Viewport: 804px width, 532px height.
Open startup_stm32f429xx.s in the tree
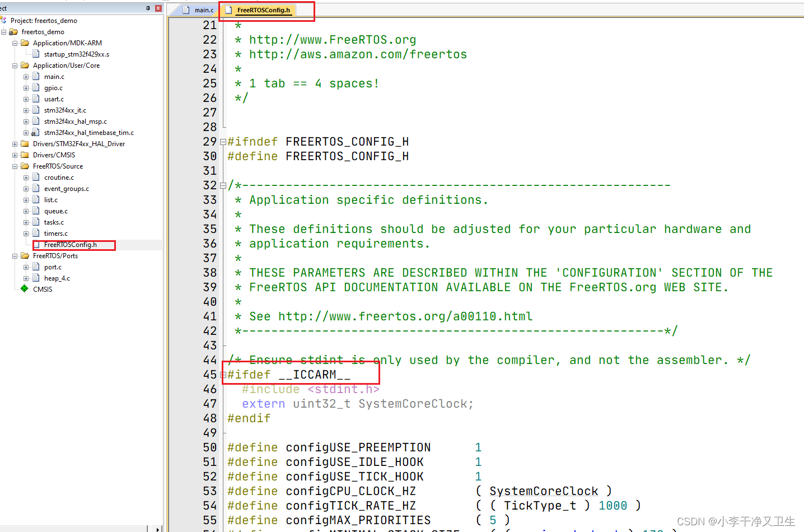click(x=77, y=54)
